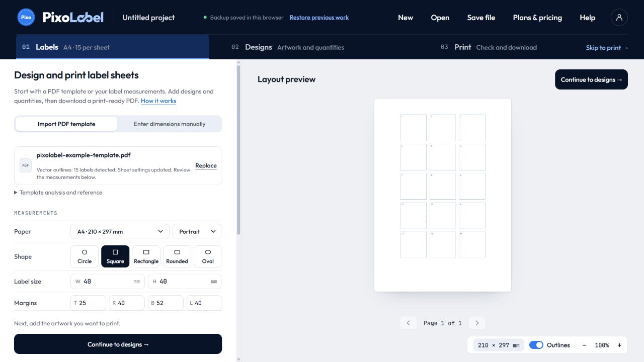Select the Square shape

tap(115, 256)
